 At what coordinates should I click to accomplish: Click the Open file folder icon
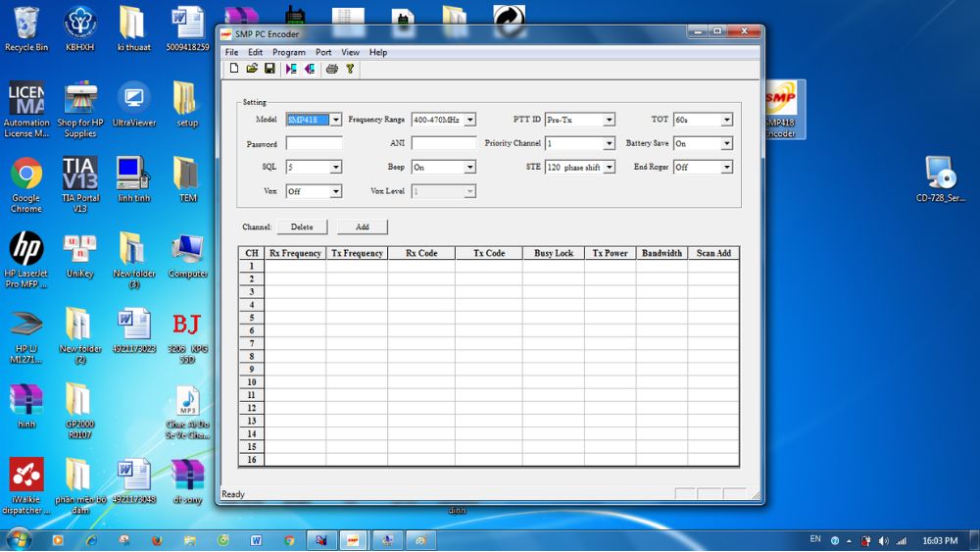click(252, 69)
